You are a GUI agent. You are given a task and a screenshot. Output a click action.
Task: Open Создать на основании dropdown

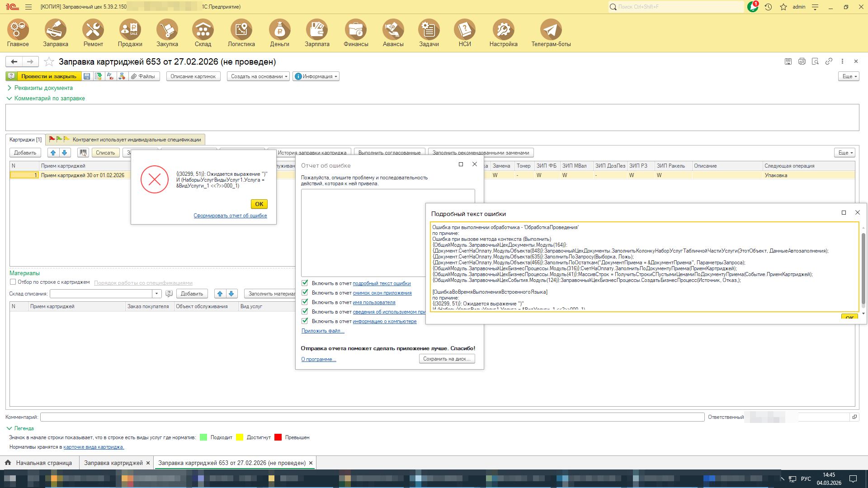pos(259,76)
